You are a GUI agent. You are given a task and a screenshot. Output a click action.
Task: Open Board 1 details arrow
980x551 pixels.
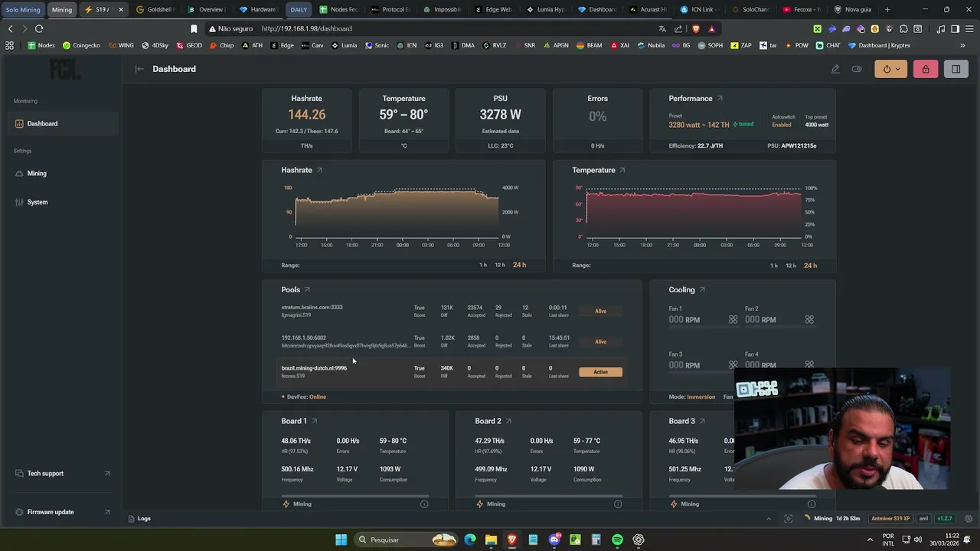coord(314,421)
